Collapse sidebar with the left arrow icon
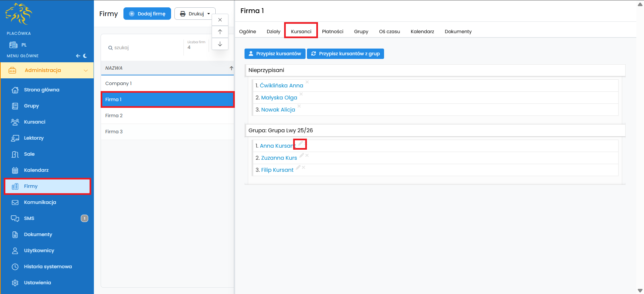This screenshot has height=294, width=644. pyautogui.click(x=78, y=56)
